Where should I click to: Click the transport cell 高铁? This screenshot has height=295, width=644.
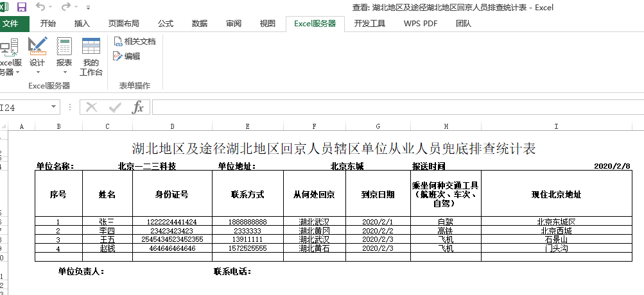(446, 230)
